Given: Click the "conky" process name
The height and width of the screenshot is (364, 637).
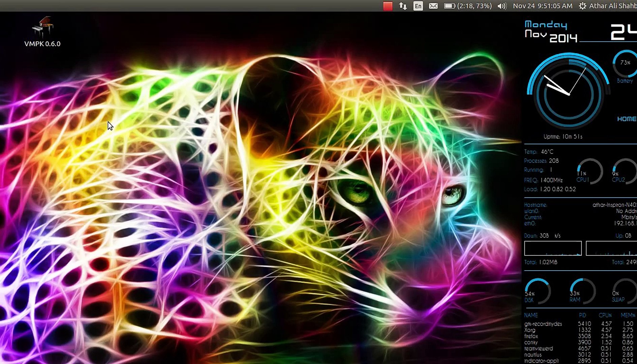Looking at the screenshot, I should 531,342.
